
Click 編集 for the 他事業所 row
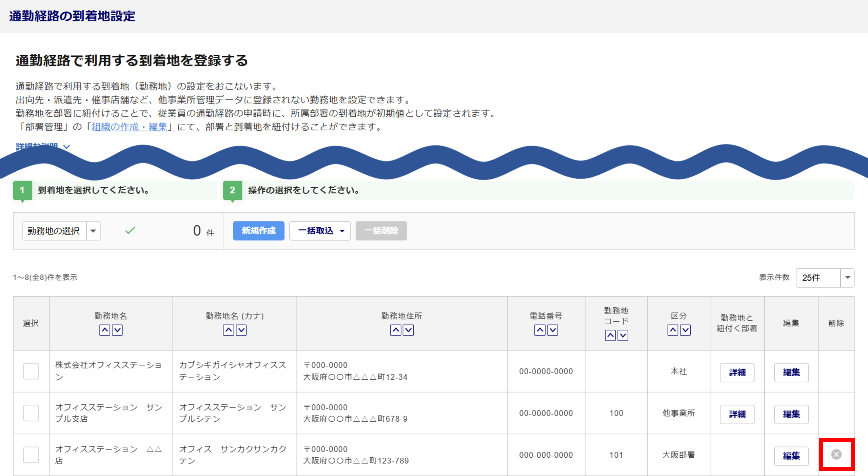(x=791, y=414)
